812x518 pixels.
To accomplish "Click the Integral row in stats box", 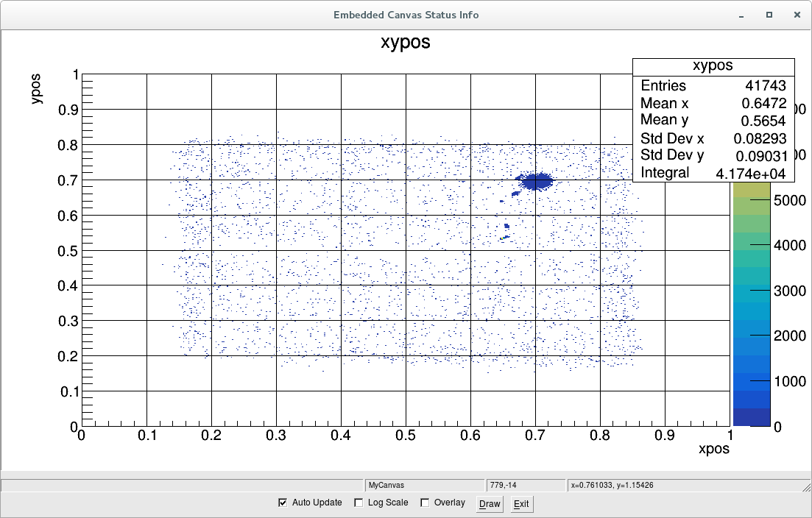I will point(713,173).
